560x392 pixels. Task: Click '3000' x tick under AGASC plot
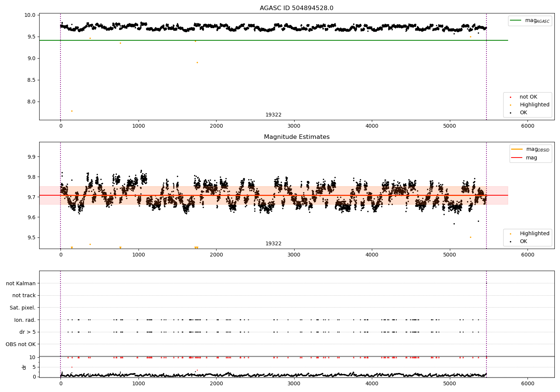[x=294, y=126]
